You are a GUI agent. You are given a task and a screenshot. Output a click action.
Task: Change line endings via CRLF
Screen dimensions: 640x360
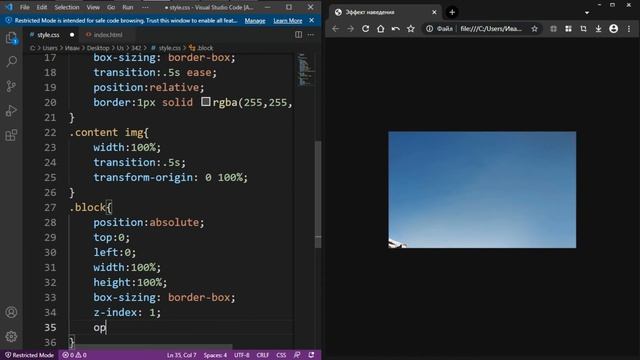(x=262, y=355)
